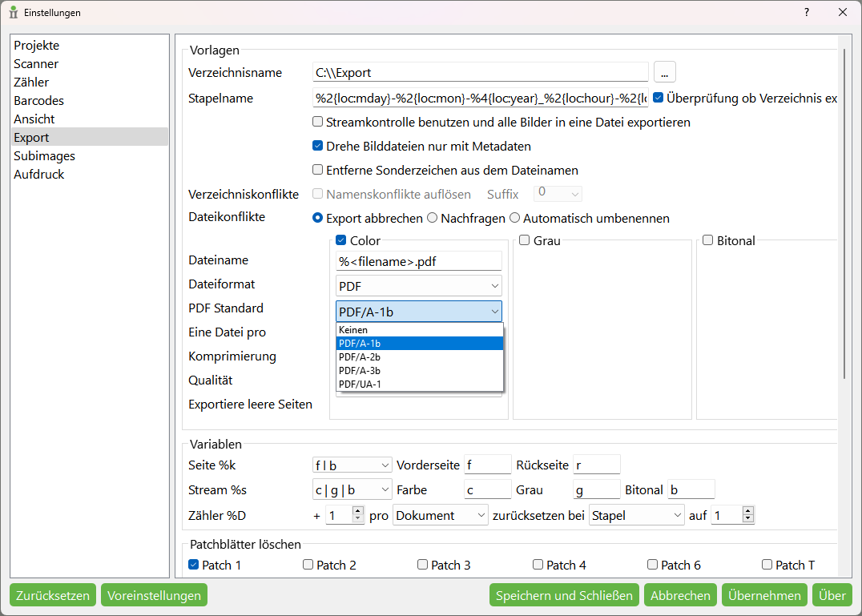
Task: Browse for directory with the ... button
Action: tap(664, 73)
